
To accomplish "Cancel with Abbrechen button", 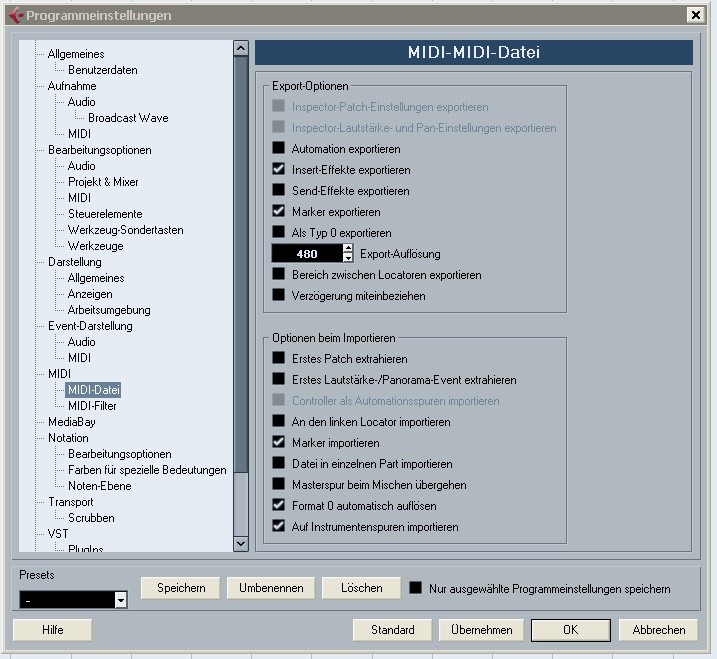I will (658, 630).
